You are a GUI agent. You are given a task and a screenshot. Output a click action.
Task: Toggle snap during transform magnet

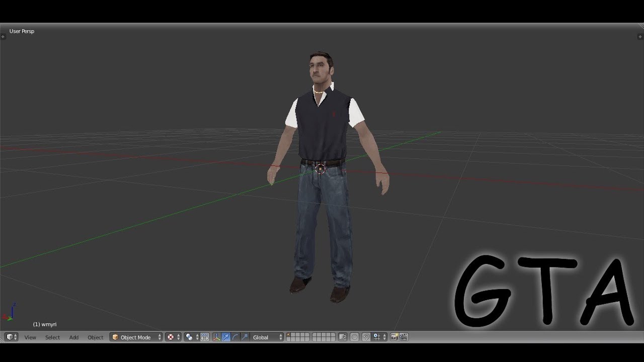point(366,337)
